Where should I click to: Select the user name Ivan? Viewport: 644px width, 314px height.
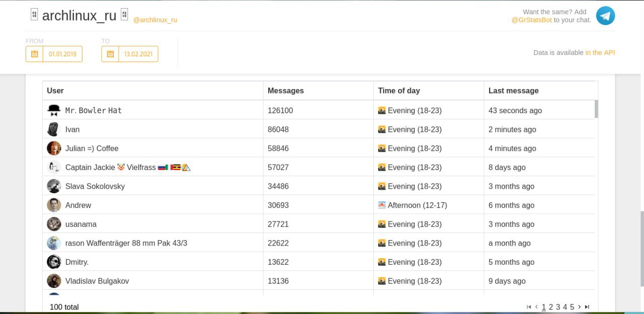pos(72,129)
